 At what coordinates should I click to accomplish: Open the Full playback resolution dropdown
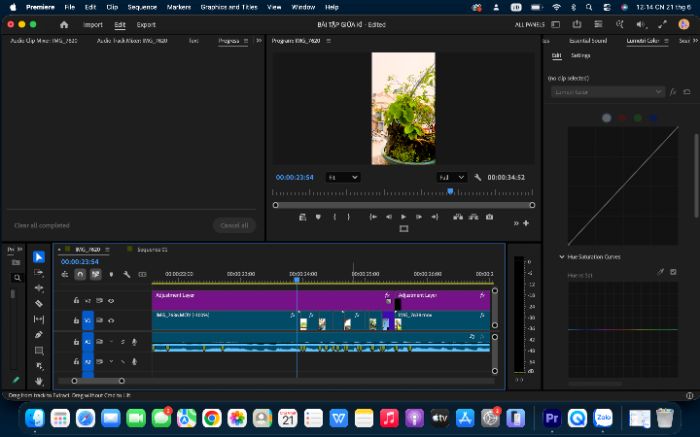(451, 177)
